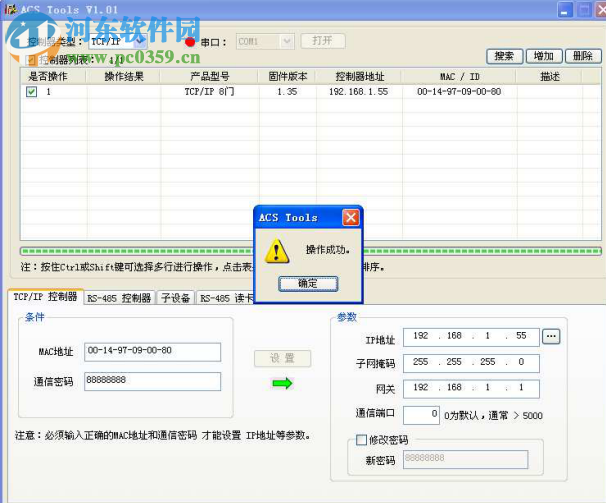Sort by the 控制器地址 column header
The height and width of the screenshot is (503, 606).
359,77
